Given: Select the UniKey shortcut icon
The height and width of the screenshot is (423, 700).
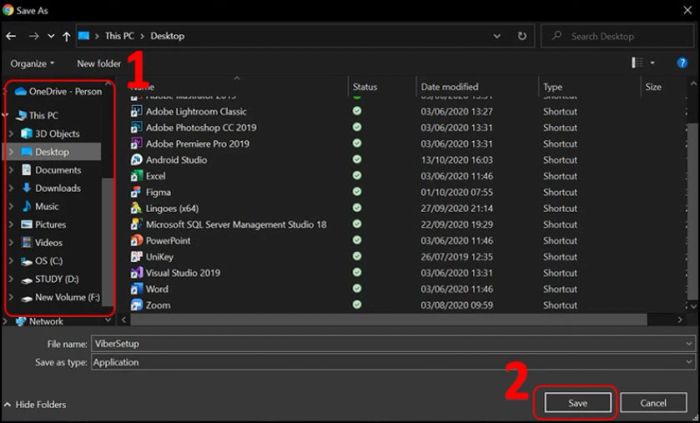Looking at the screenshot, I should click(136, 257).
